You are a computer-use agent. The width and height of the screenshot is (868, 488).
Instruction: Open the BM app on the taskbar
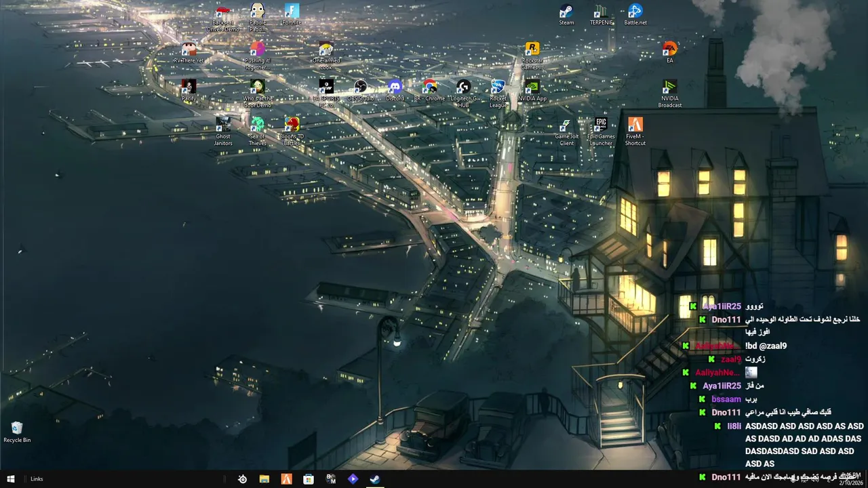[x=331, y=479]
